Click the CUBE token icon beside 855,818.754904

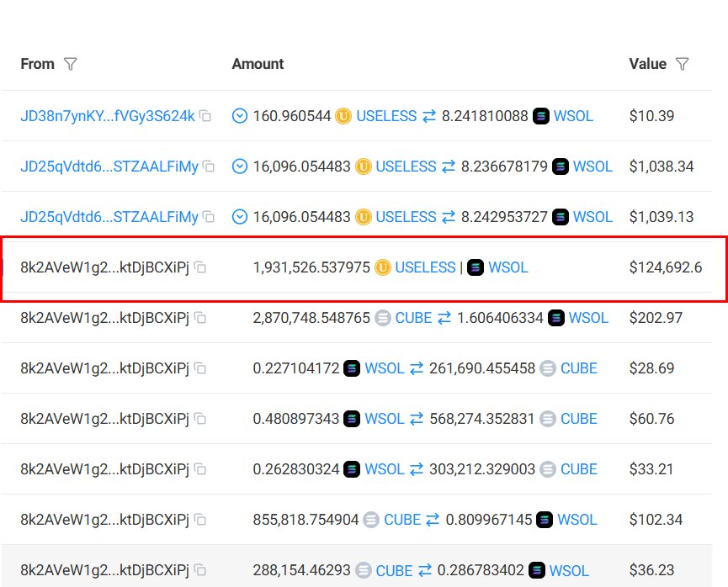(x=371, y=520)
